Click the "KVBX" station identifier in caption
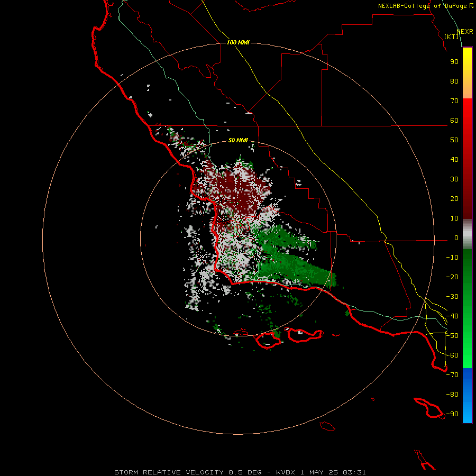 [x=286, y=472]
